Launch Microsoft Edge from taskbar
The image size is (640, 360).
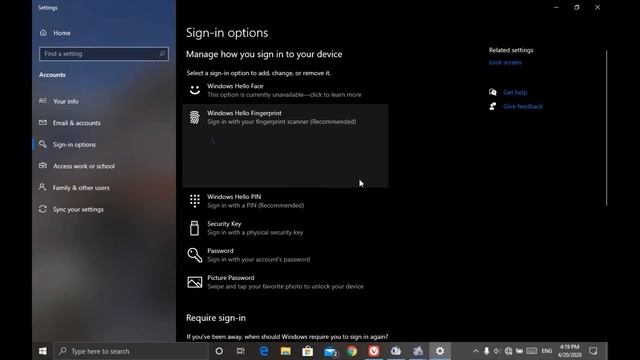click(264, 351)
